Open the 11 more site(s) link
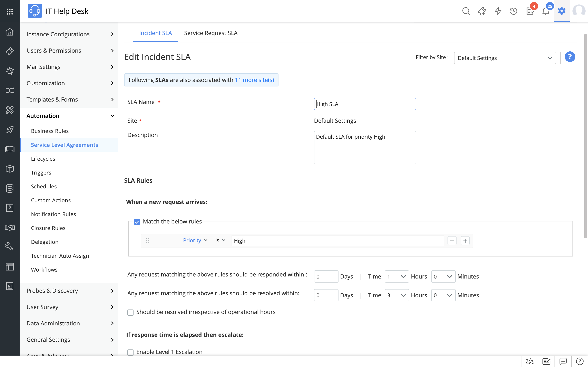The height and width of the screenshot is (367, 588). 254,80
